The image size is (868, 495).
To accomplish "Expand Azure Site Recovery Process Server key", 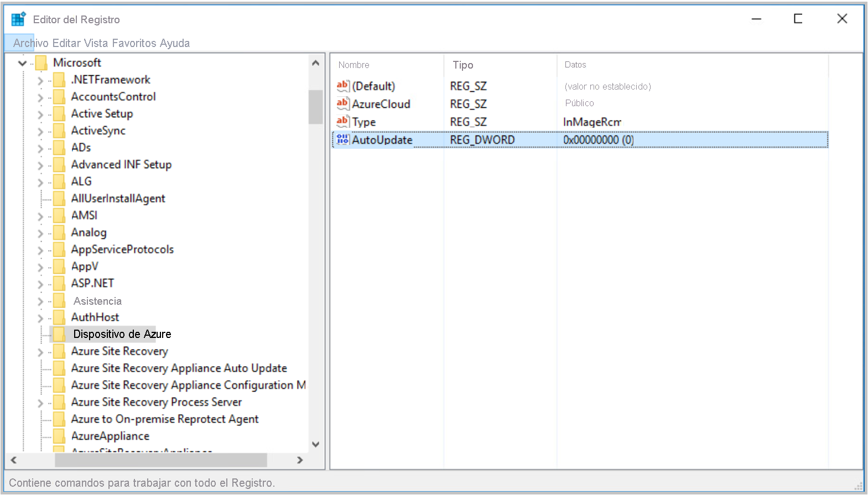I will click(x=40, y=403).
